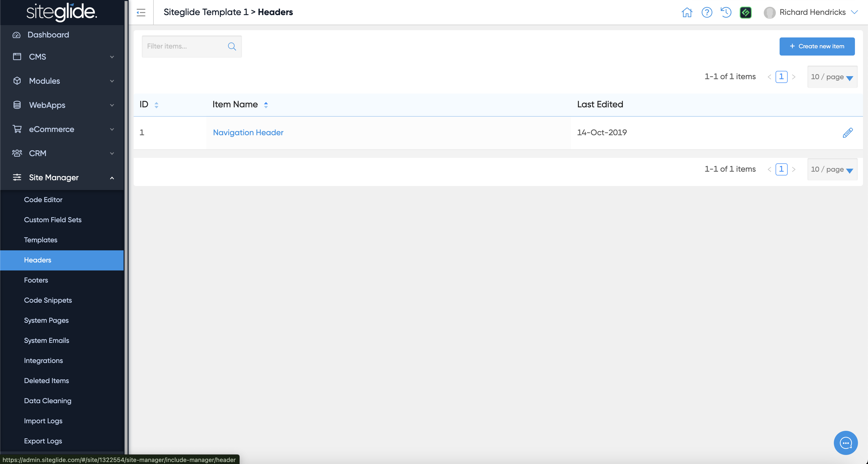
Task: Click the green Siteglide extension icon
Action: tap(745, 13)
